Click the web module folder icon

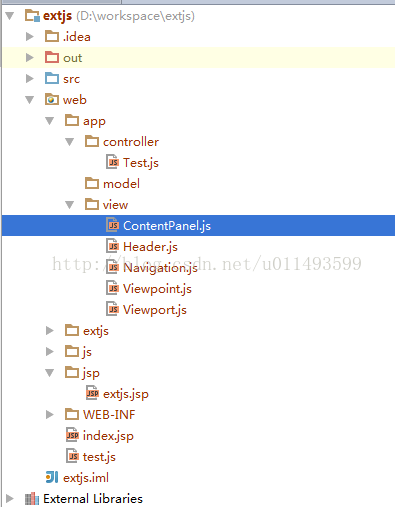[52, 99]
